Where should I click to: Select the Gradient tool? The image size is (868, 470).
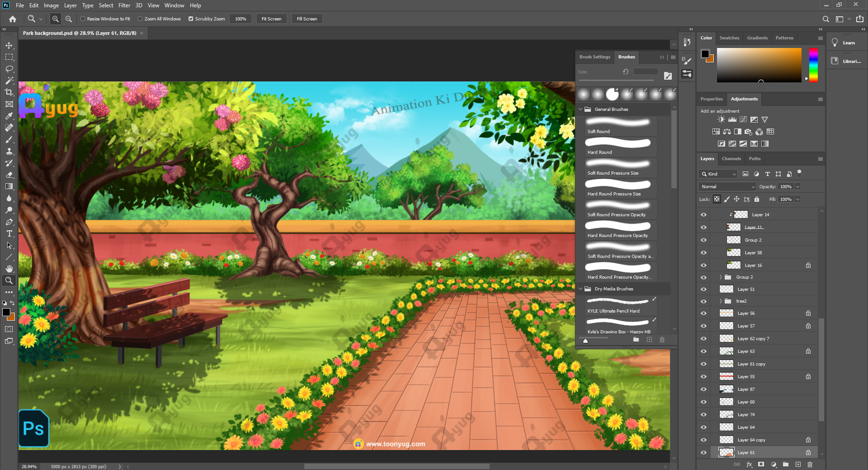click(9, 187)
